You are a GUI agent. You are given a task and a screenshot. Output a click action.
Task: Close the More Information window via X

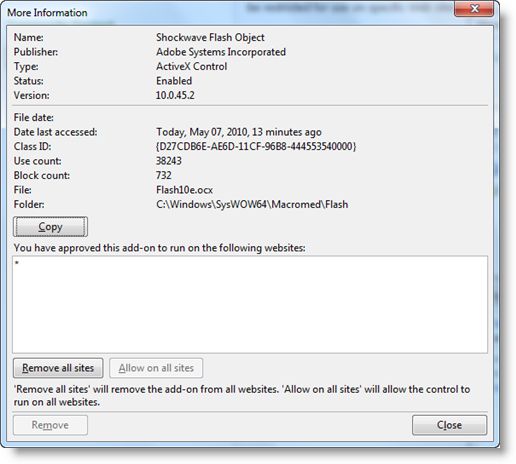[x=474, y=8]
